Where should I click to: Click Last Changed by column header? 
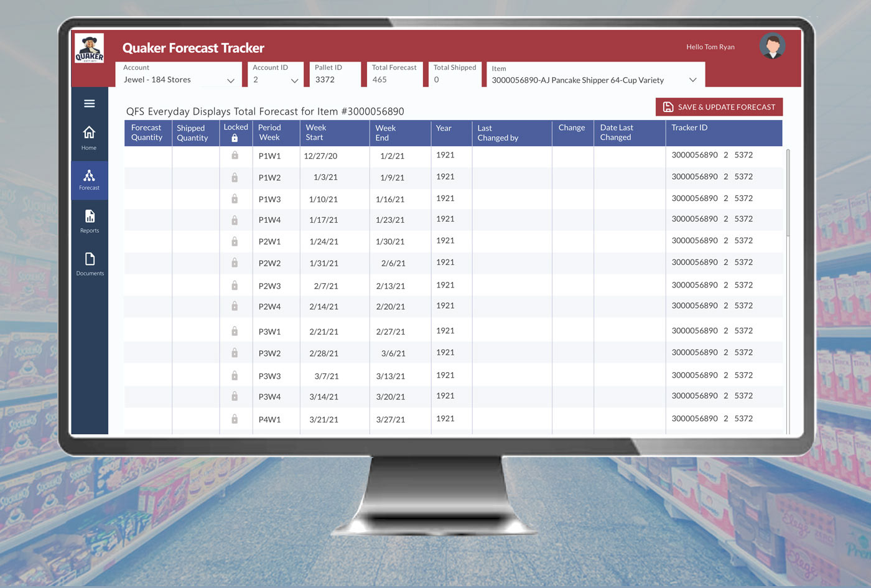511,133
